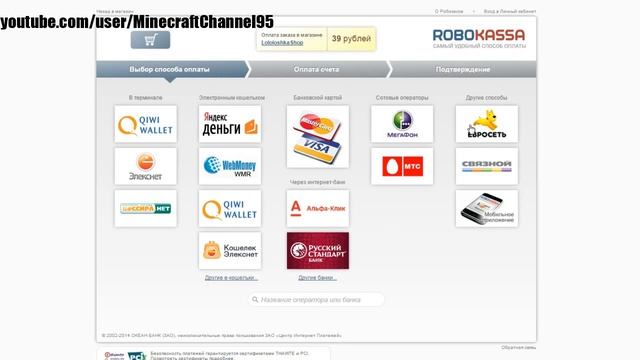Open the Подтверждение step
The width and height of the screenshot is (640, 360).
tap(463, 69)
